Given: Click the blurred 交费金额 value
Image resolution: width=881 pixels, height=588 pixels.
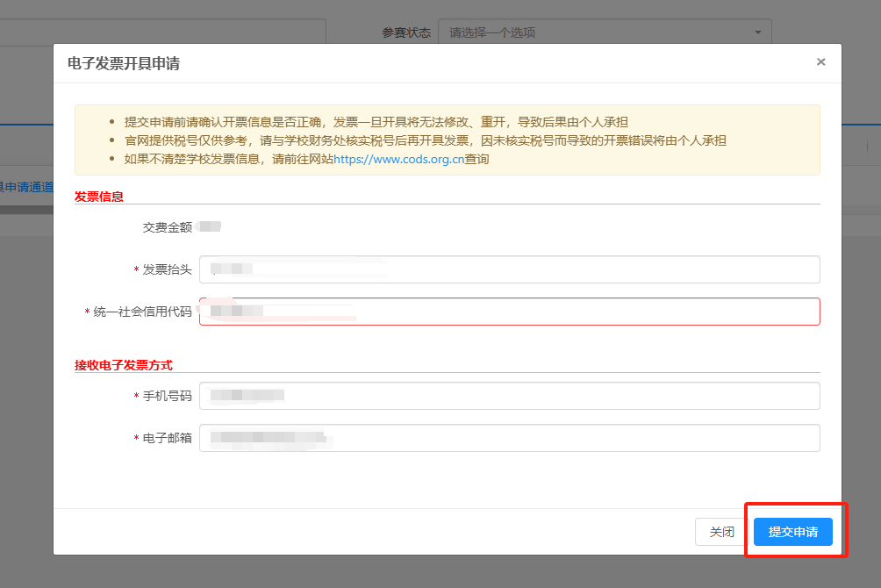Looking at the screenshot, I should click(x=209, y=227).
